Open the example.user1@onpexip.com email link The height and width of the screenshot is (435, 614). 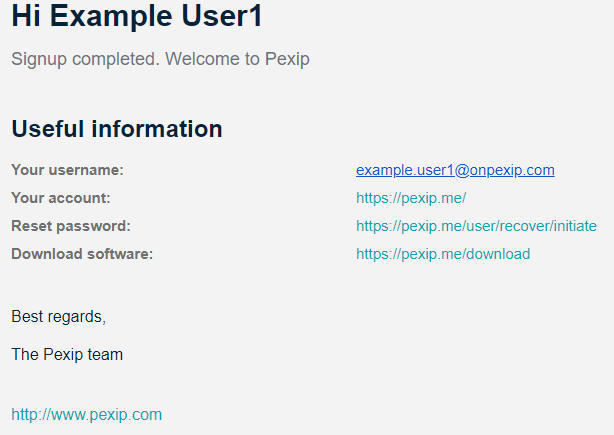(455, 170)
